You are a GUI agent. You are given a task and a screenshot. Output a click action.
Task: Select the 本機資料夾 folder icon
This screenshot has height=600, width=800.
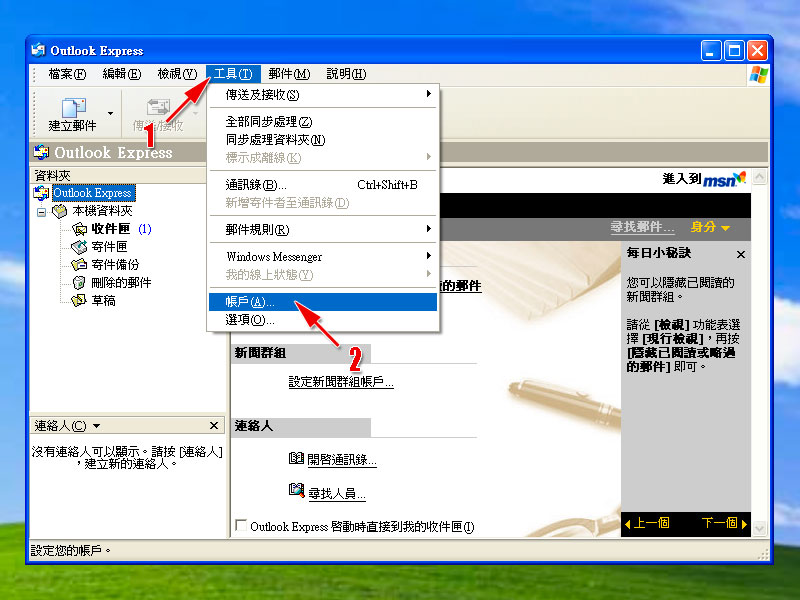60,211
